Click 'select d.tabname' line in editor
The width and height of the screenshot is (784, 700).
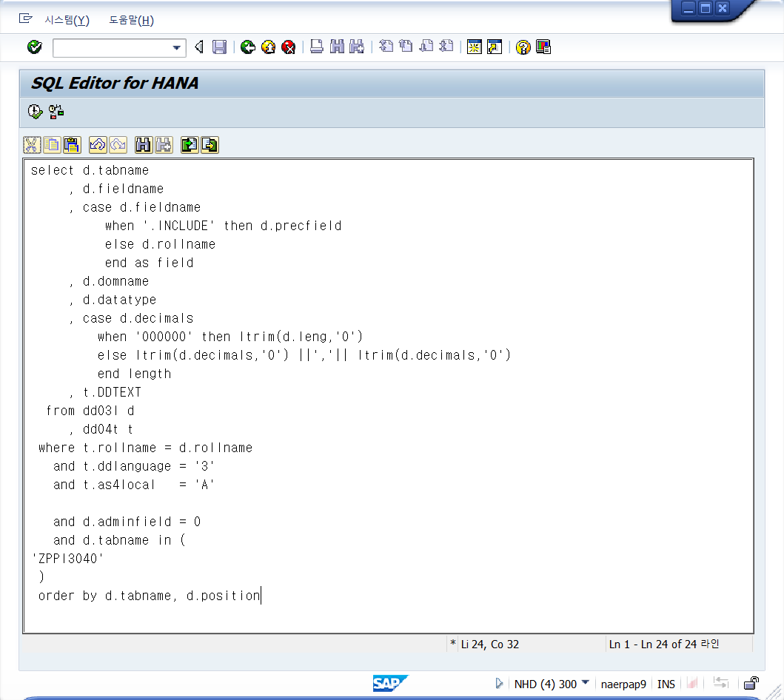[x=90, y=170]
